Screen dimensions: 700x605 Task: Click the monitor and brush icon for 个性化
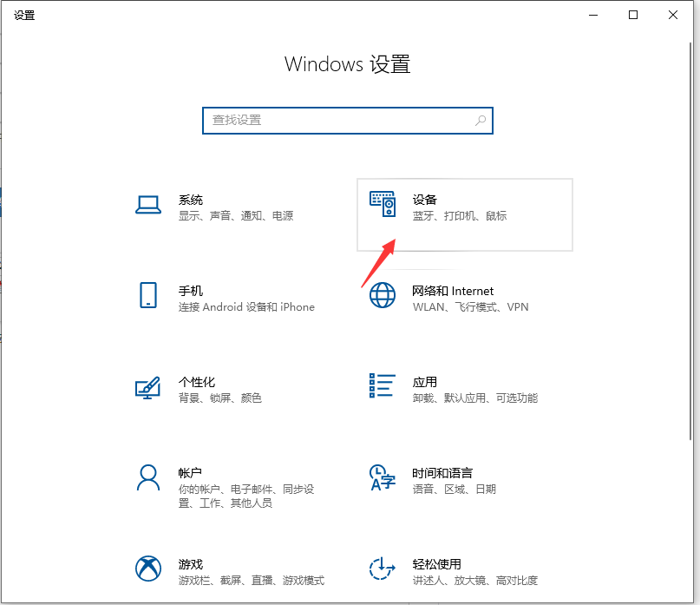[148, 387]
